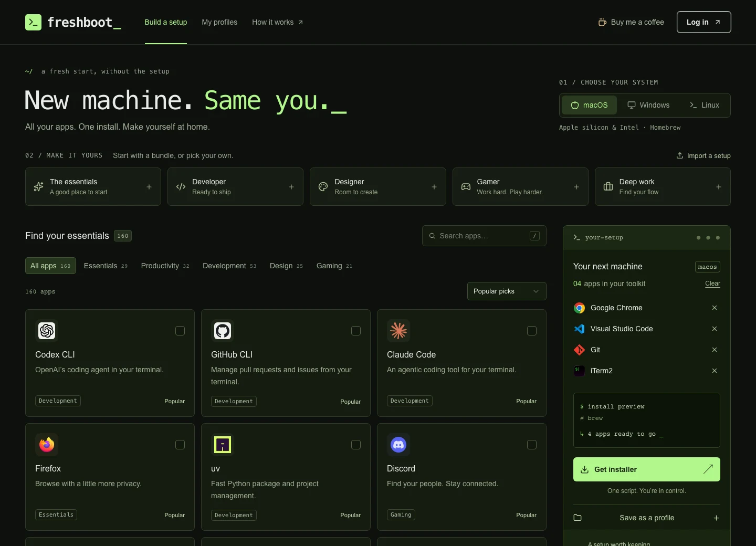This screenshot has height=546, width=756.
Task: Open My profiles in the navigation
Action: (x=219, y=22)
